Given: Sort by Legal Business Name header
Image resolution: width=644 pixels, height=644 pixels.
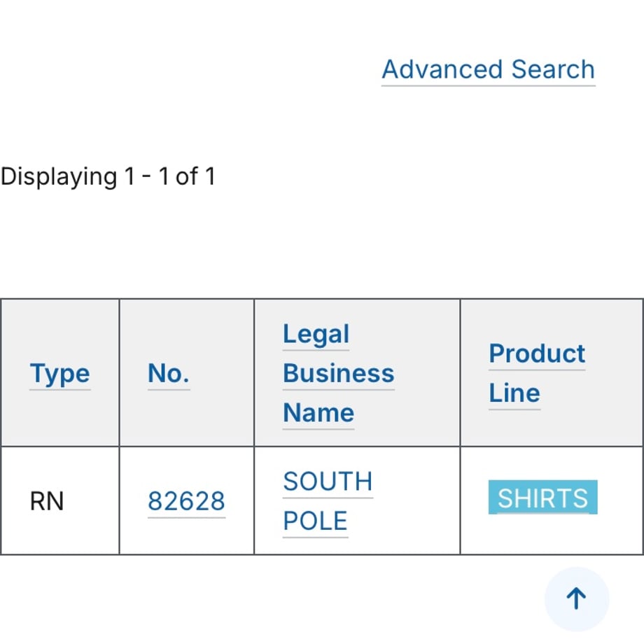Looking at the screenshot, I should (x=338, y=373).
